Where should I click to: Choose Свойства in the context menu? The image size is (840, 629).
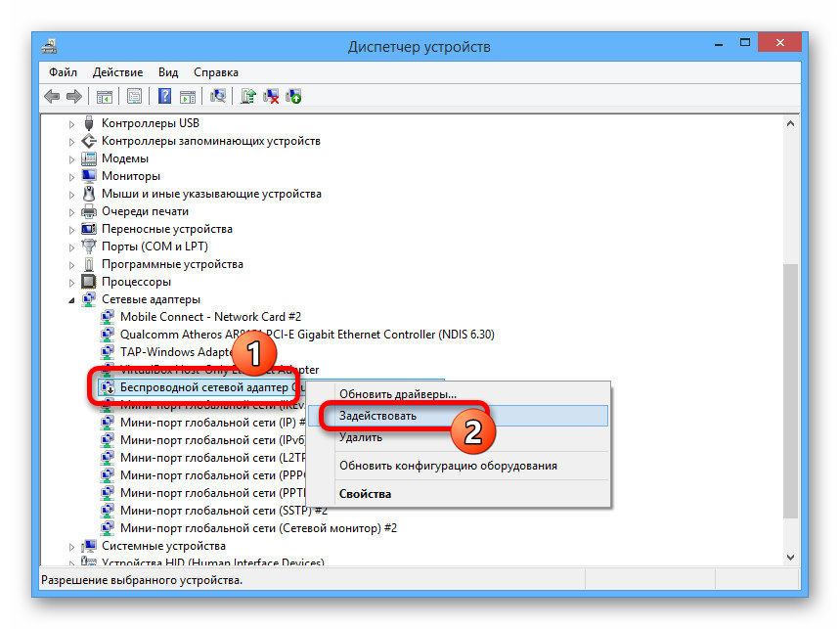point(459,494)
